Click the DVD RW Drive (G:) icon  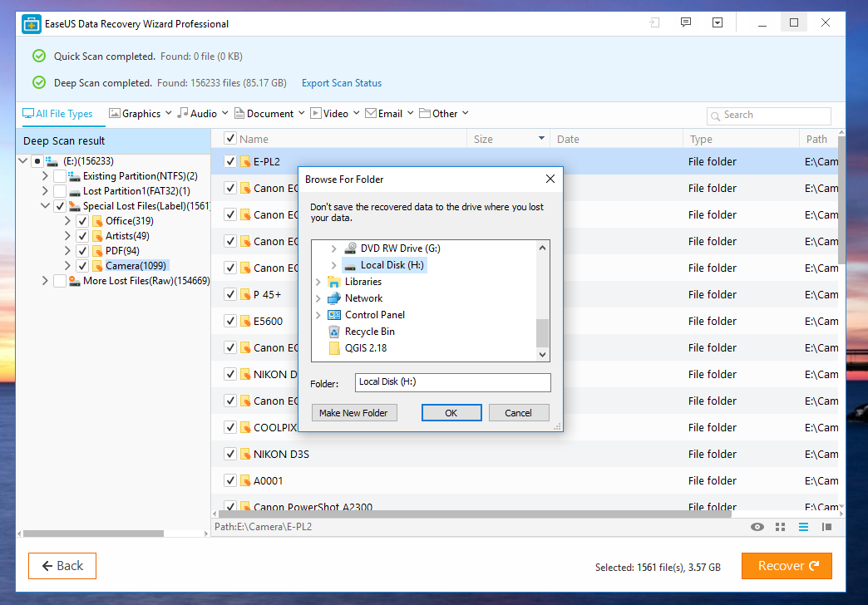coord(350,248)
